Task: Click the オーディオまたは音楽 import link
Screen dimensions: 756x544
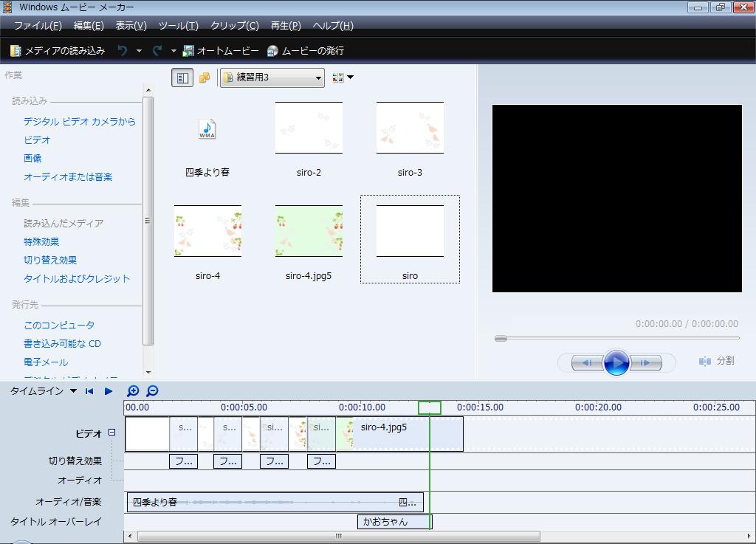Action: 68,177
